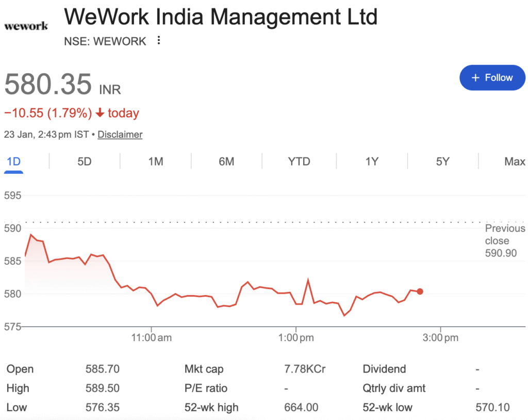The height and width of the screenshot is (420, 528).
Task: Select the 1D chart range tab
Action: [13, 161]
